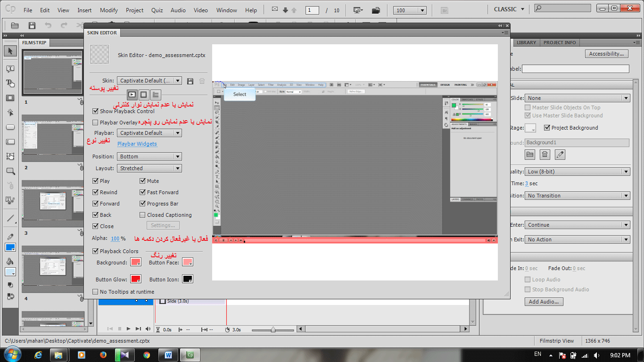
Task: Open the Quality dropdown Low (8-bit)
Action: coord(578,172)
